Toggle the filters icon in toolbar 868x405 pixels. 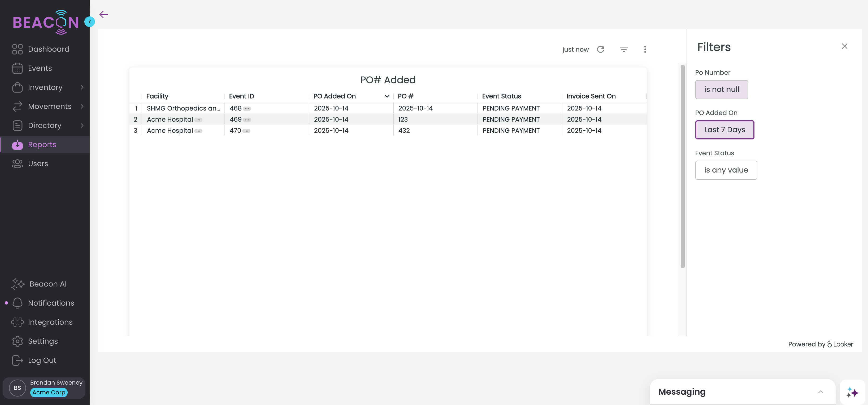click(624, 50)
